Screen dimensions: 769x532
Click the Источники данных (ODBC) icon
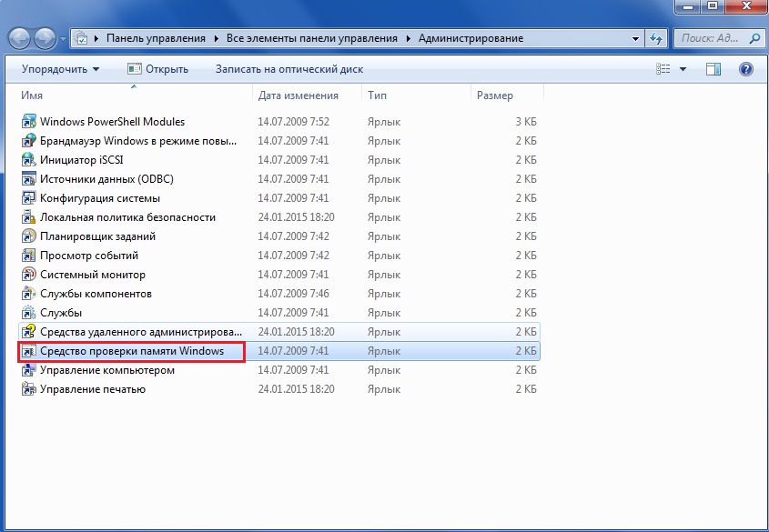pyautogui.click(x=28, y=179)
